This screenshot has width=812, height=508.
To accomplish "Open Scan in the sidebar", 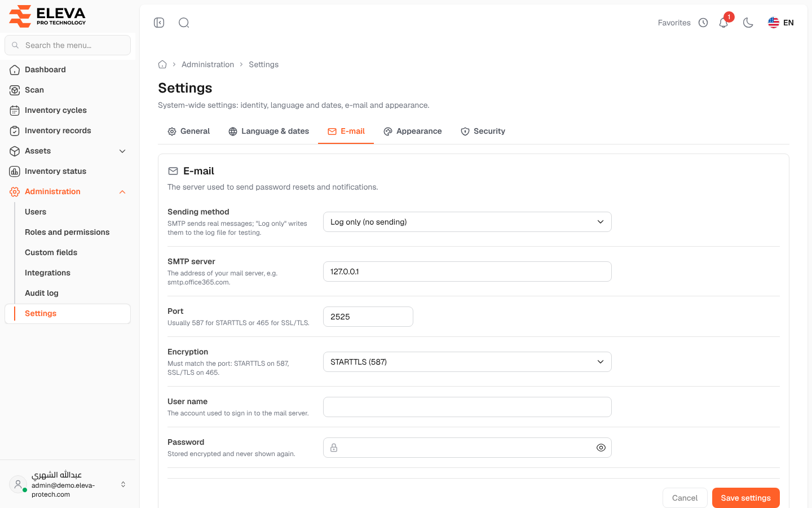I will point(68,90).
